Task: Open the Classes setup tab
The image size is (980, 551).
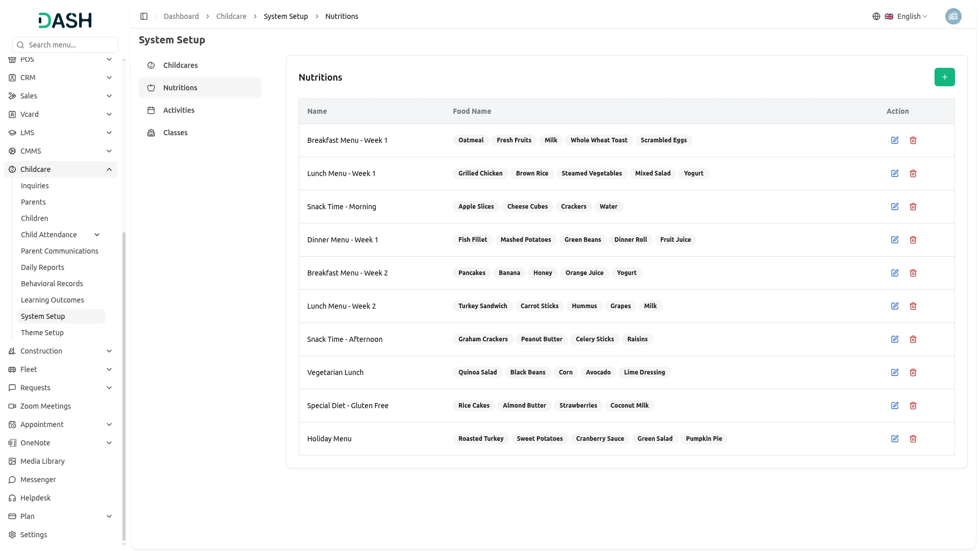Action: [x=175, y=133]
